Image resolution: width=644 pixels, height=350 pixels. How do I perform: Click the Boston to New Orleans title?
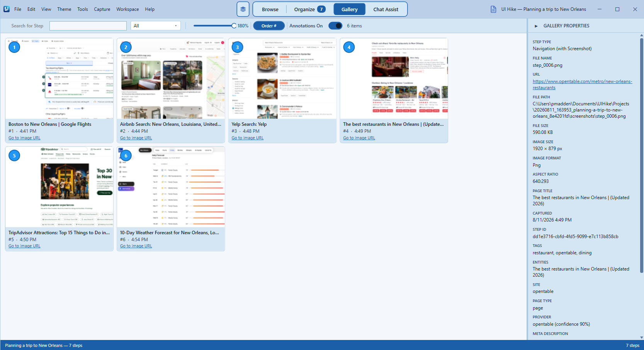pos(50,124)
